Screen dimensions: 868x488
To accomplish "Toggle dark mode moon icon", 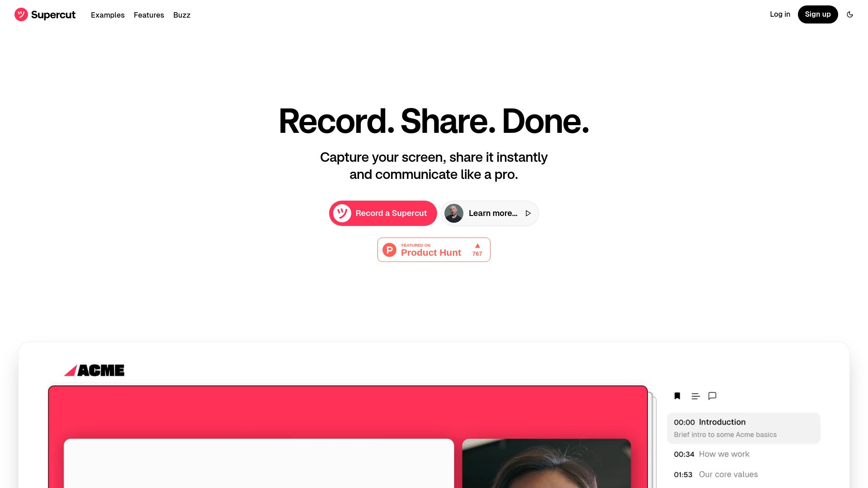I will 850,14.
